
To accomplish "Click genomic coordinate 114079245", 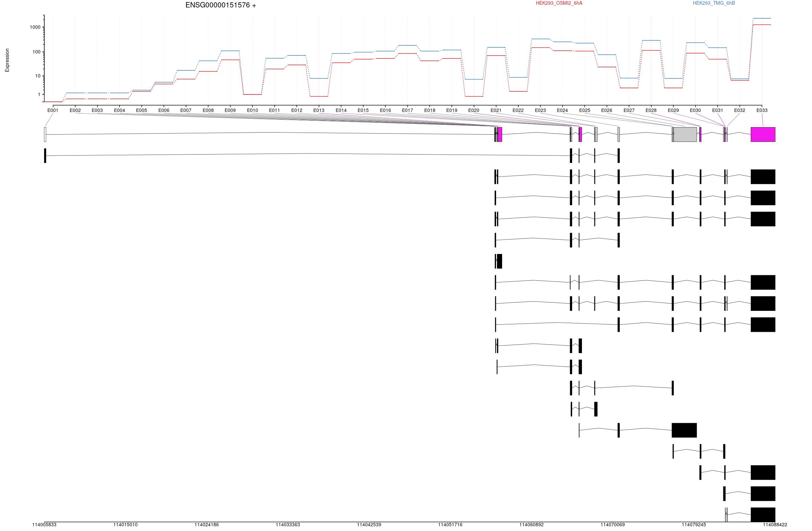I will [x=694, y=525].
